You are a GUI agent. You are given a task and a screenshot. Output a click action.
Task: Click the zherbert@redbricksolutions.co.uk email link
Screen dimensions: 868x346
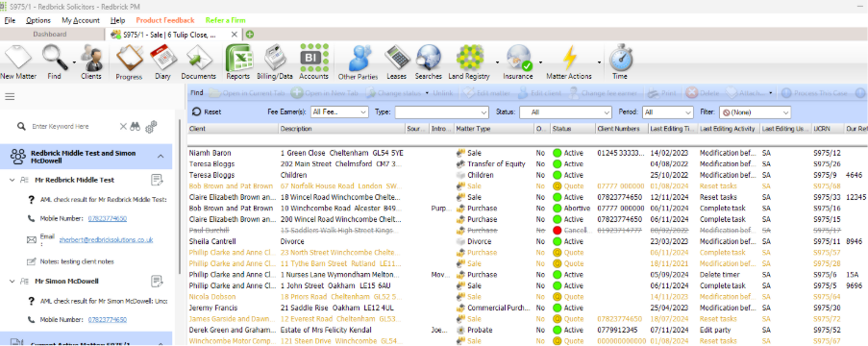(x=107, y=239)
